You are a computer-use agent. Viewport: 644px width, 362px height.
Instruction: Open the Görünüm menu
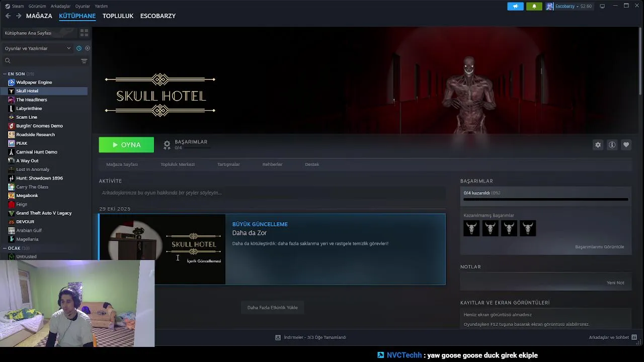coord(37,6)
